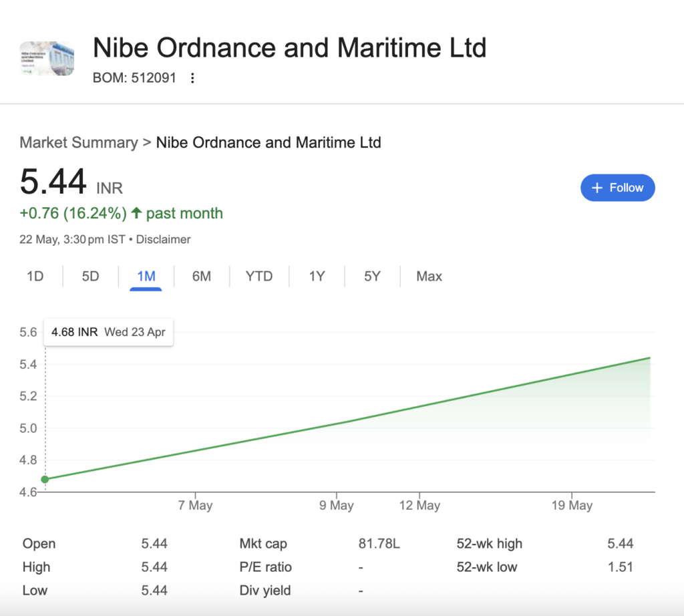Viewport: 684px width, 616px height.
Task: Switch chart to 5D range
Action: pos(90,276)
